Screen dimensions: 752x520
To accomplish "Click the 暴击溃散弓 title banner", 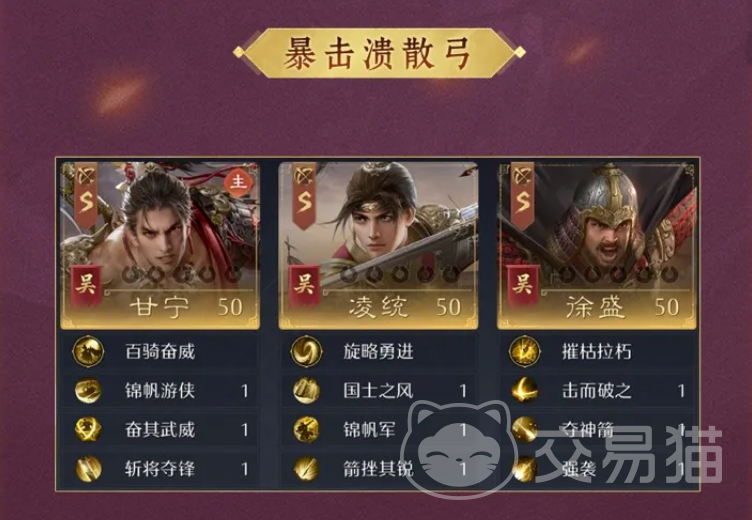I will (x=379, y=53).
